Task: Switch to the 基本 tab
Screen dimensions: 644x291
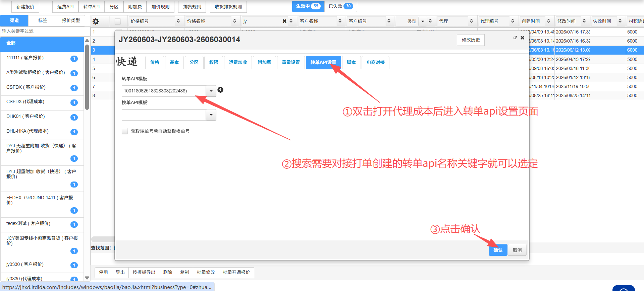Action: tap(174, 62)
